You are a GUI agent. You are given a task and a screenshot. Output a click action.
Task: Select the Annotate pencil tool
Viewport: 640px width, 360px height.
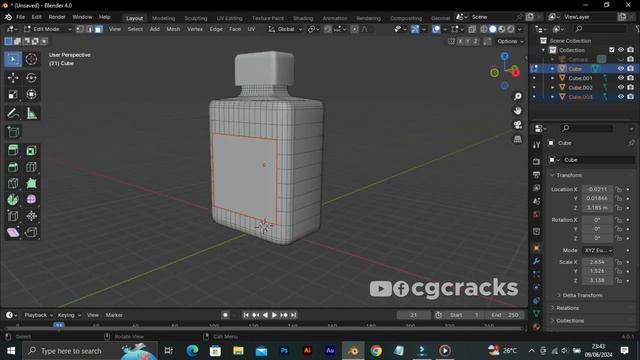(13, 113)
